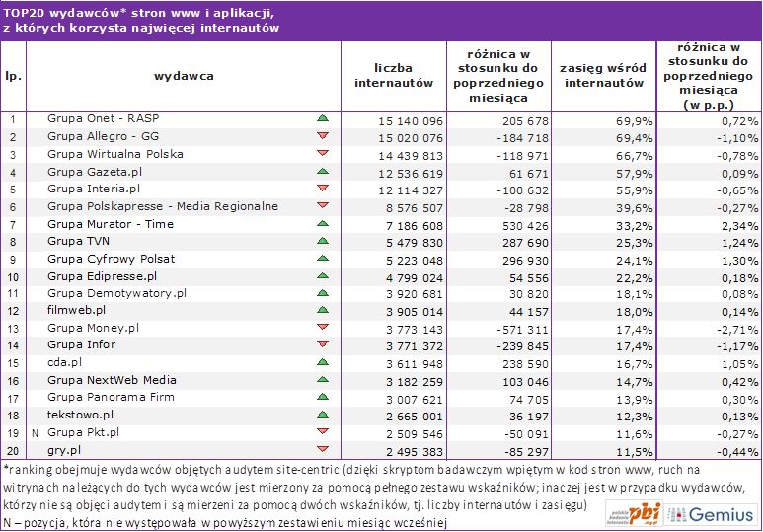This screenshot has height=532, width=763.
Task: Click the difference value '-571 311'
Action: (522, 330)
